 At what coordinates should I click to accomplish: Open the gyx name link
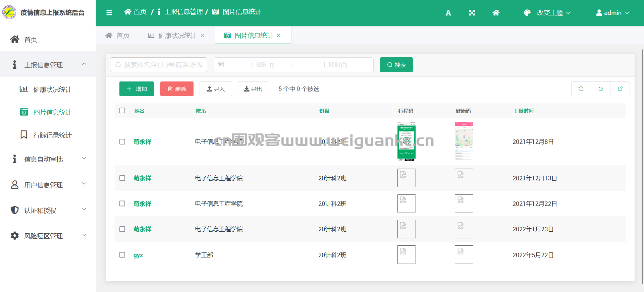(x=138, y=255)
